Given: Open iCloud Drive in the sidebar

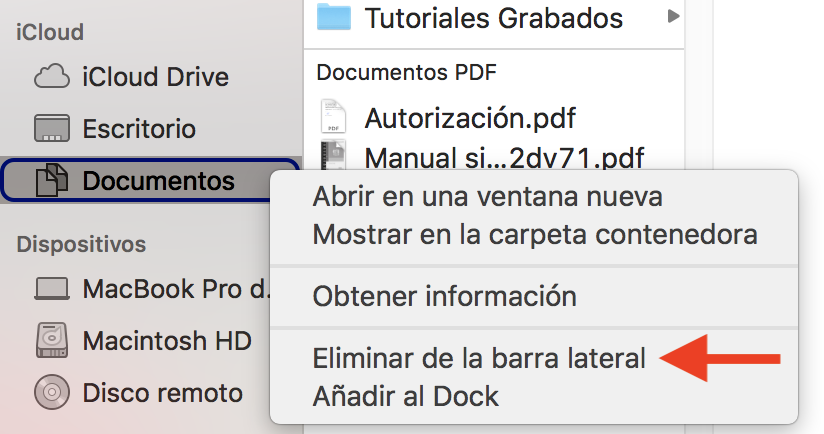Looking at the screenshot, I should point(155,76).
